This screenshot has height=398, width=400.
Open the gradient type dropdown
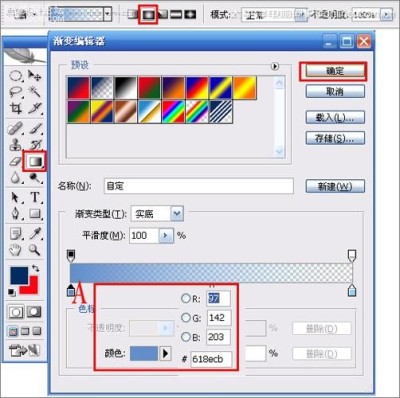[x=177, y=214]
